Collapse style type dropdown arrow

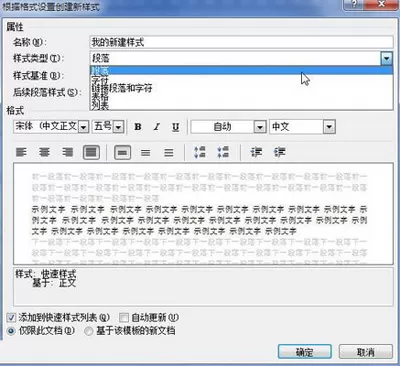point(386,59)
